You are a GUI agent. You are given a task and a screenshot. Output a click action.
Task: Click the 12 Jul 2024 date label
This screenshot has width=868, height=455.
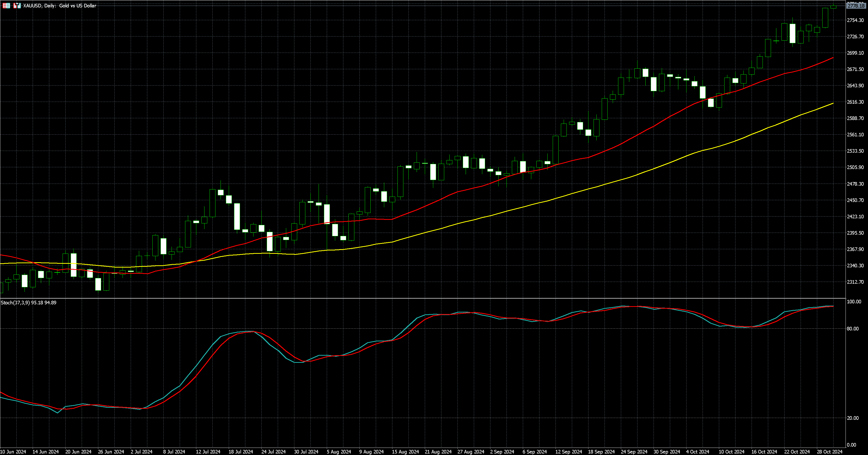[208, 452]
